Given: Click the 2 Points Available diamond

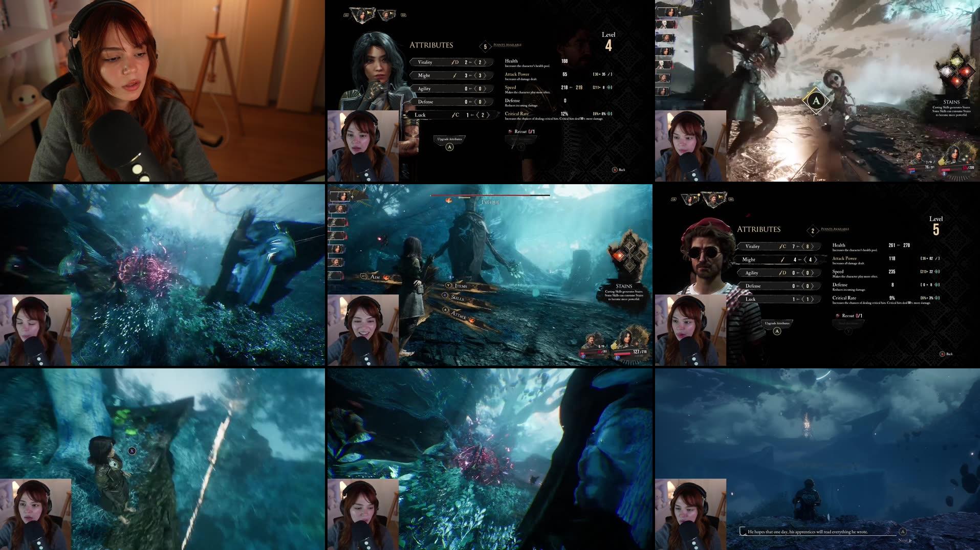Looking at the screenshot, I should [x=813, y=231].
